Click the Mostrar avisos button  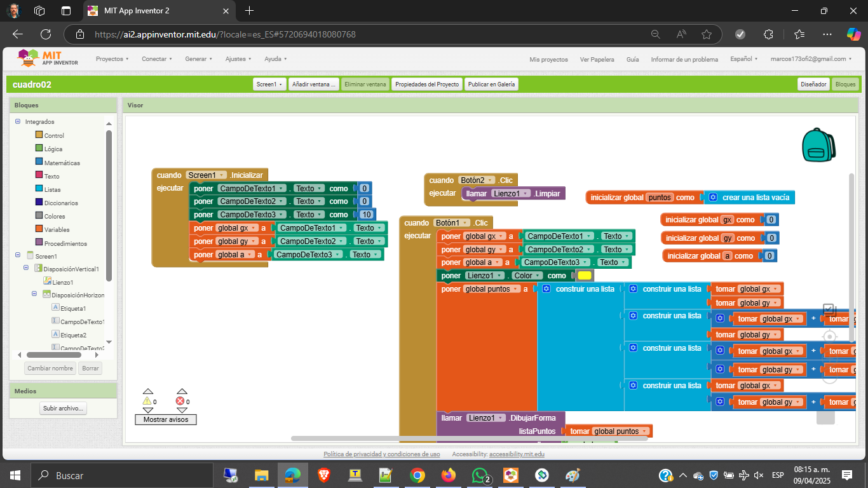[165, 419]
